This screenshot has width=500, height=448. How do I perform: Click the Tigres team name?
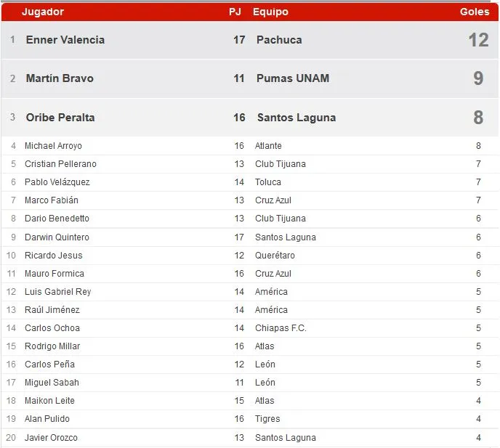[x=267, y=419]
